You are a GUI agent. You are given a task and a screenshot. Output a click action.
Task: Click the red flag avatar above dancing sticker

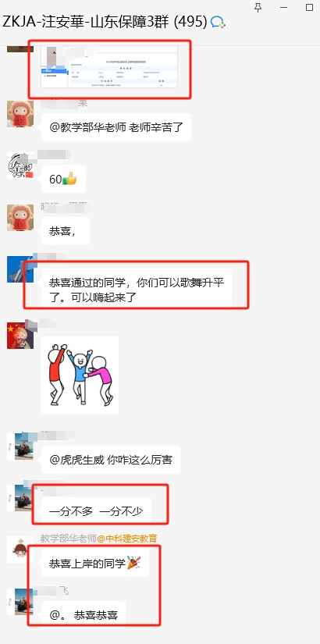click(x=20, y=336)
